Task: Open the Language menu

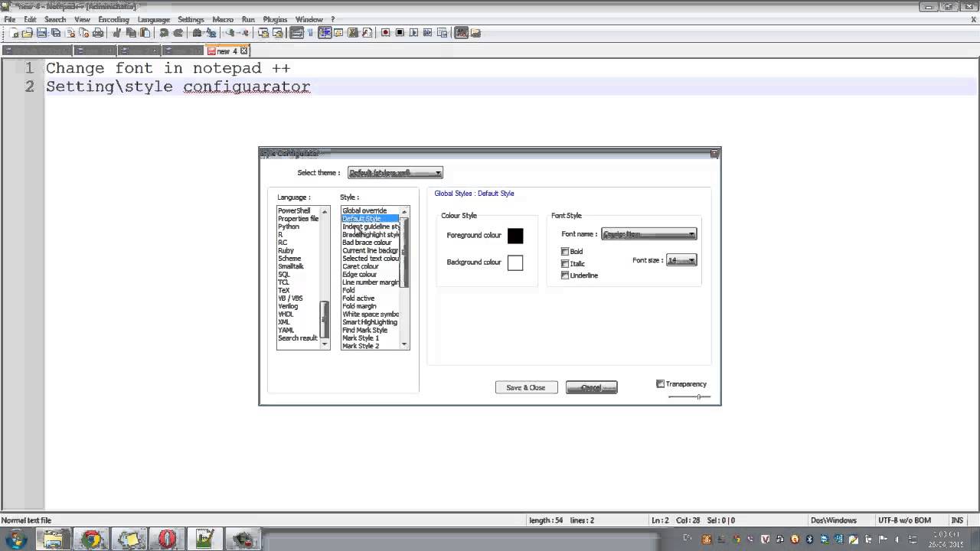Action: pos(153,19)
